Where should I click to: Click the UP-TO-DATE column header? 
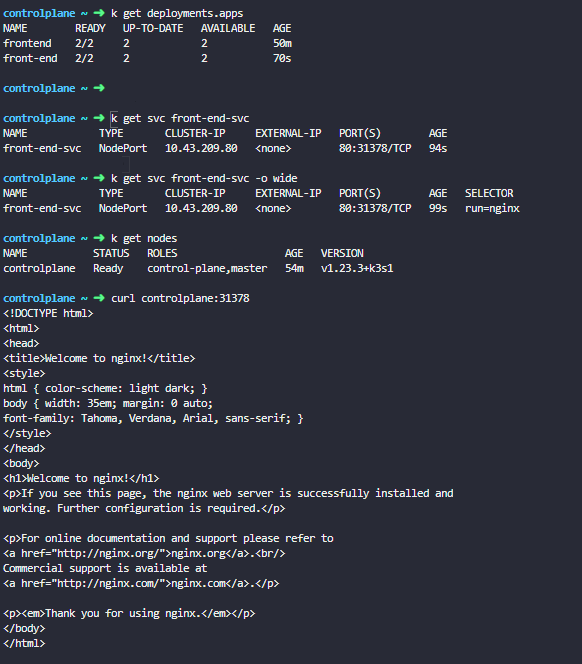(x=153, y=28)
